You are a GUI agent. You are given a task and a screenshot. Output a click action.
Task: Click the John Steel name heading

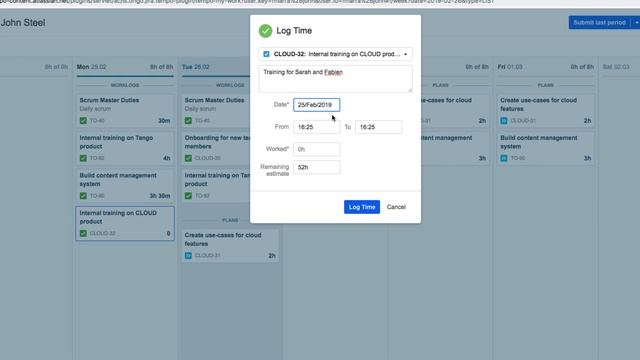tap(23, 23)
